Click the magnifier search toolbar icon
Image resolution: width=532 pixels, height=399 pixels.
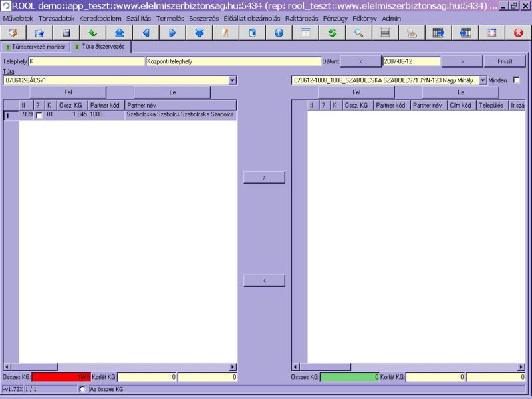(x=358, y=33)
